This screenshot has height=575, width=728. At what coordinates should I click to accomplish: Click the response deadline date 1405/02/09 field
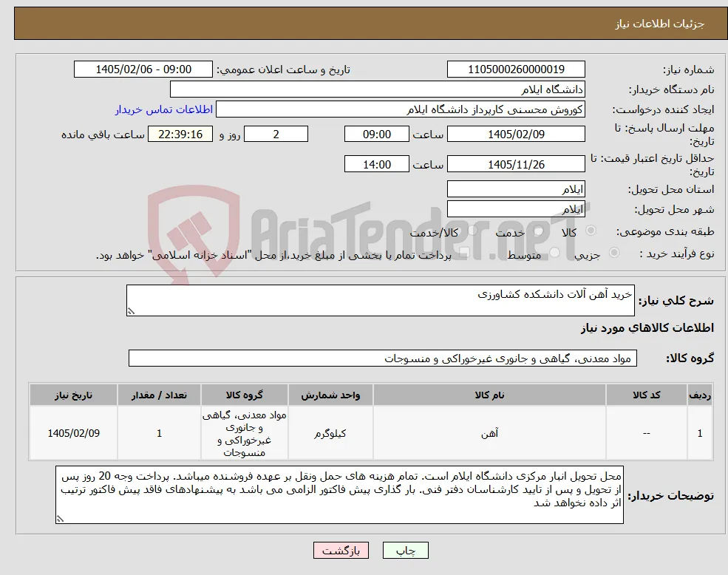(516, 135)
